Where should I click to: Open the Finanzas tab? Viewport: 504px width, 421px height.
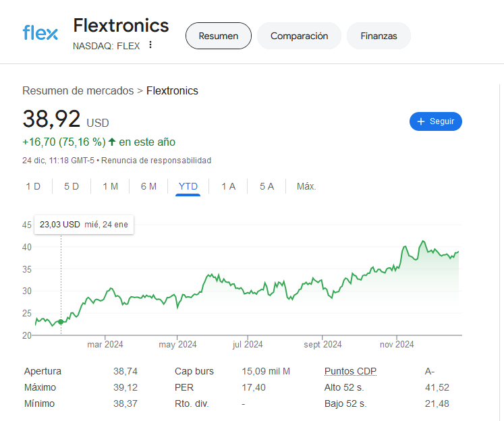click(x=379, y=36)
